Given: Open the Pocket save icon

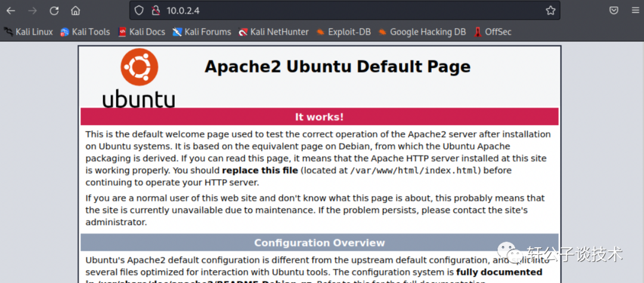Looking at the screenshot, I should pos(614,11).
